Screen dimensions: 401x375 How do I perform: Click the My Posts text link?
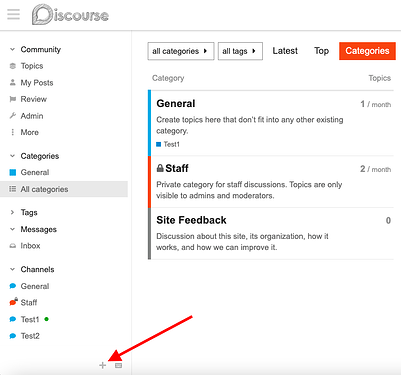coord(37,82)
